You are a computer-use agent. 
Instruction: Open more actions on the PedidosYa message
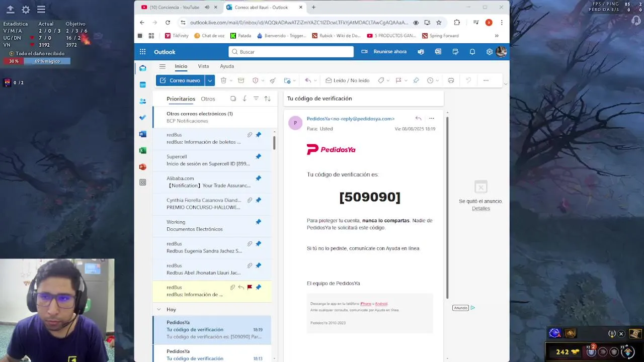[x=431, y=119]
